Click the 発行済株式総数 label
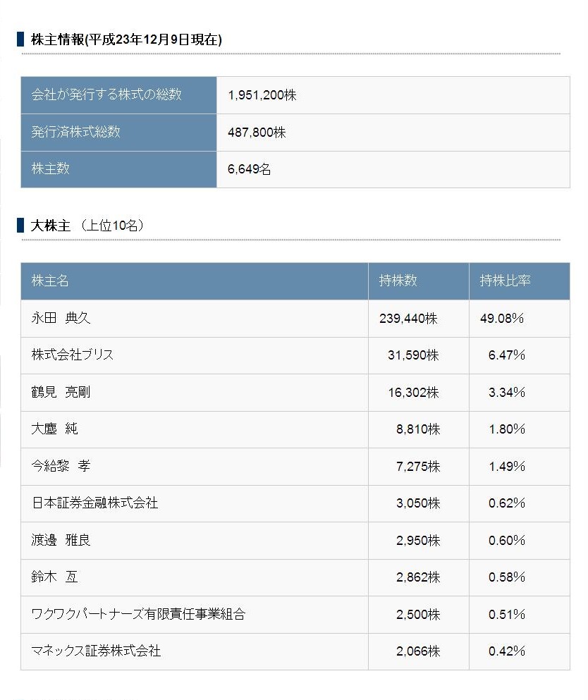 pos(76,132)
